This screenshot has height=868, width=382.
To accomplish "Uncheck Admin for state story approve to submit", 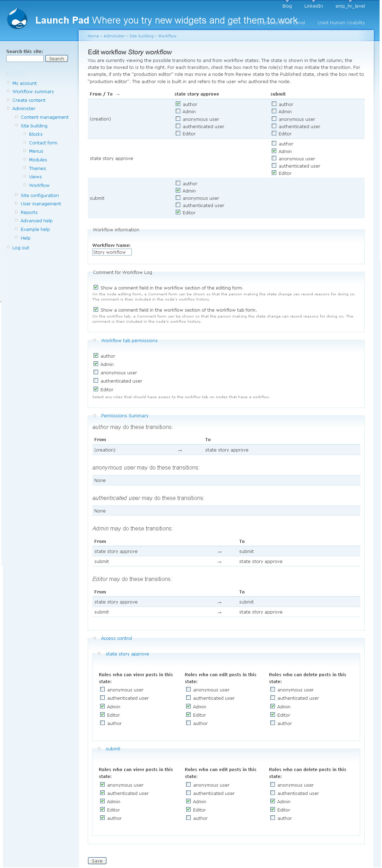I will (x=274, y=151).
